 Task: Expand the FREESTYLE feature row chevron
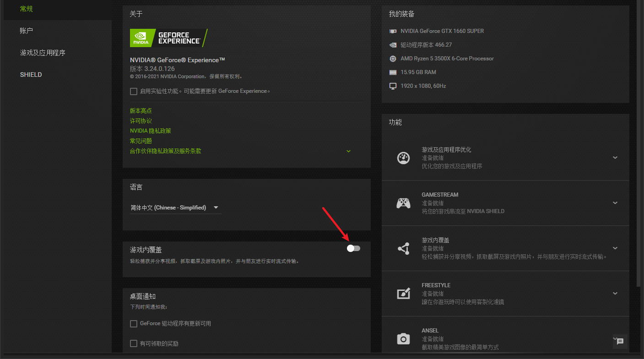(x=615, y=293)
